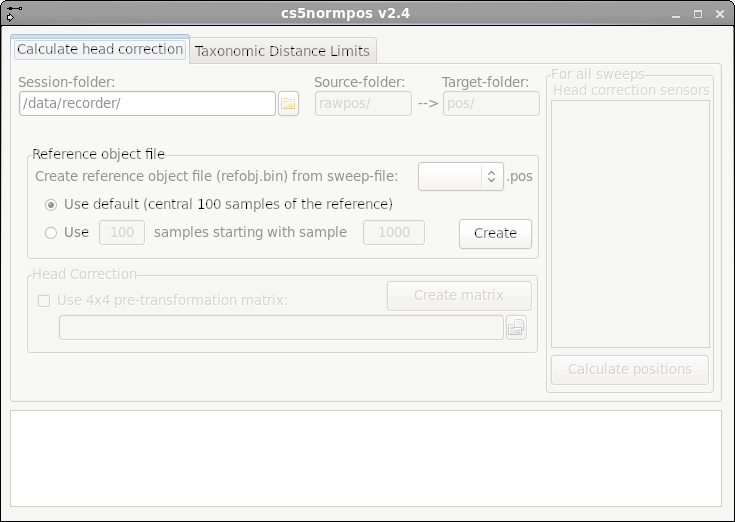Click the Session-folder: label

click(67, 82)
